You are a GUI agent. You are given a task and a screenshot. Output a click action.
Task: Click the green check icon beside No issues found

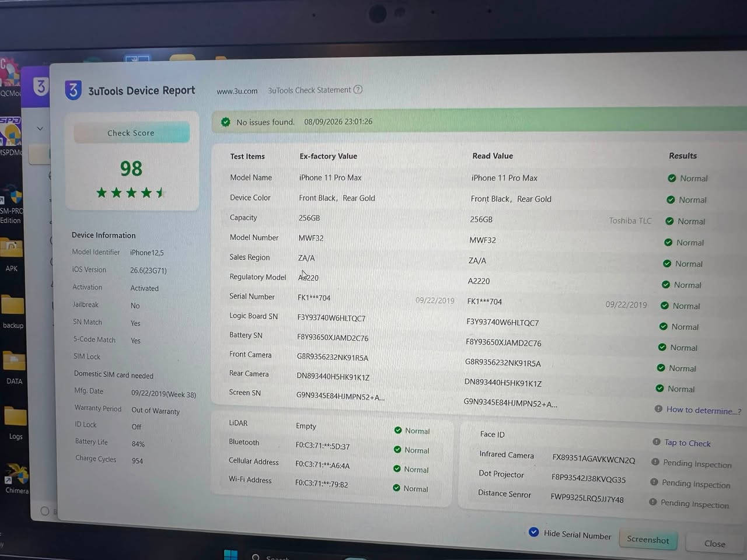(225, 122)
